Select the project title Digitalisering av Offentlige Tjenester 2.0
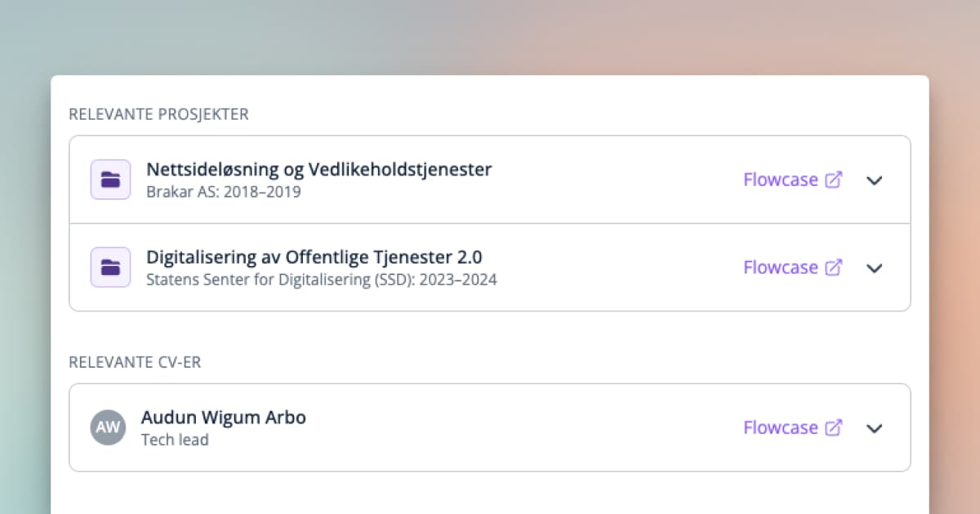The height and width of the screenshot is (514, 980). [x=314, y=256]
